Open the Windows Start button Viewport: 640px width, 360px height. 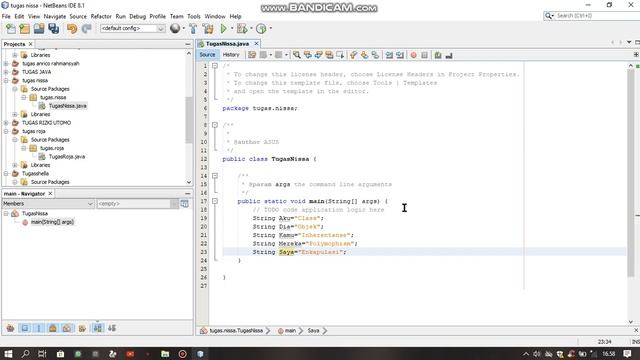point(8,354)
